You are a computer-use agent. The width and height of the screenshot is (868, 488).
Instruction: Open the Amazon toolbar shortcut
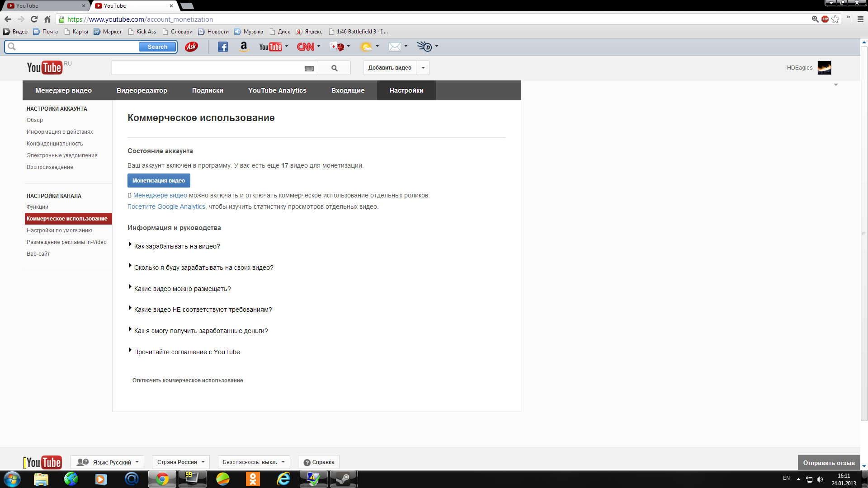click(x=244, y=47)
